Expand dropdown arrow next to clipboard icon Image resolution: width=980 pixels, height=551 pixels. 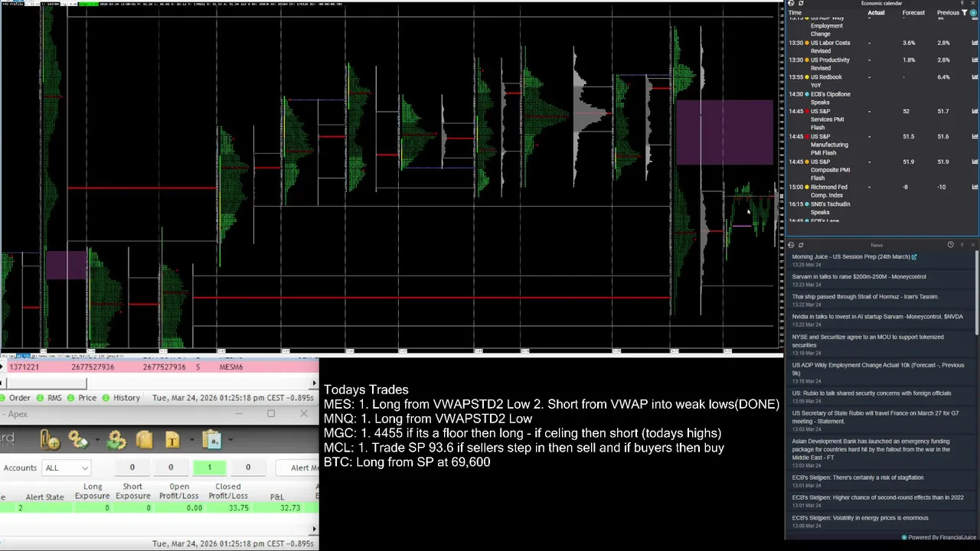pos(229,441)
